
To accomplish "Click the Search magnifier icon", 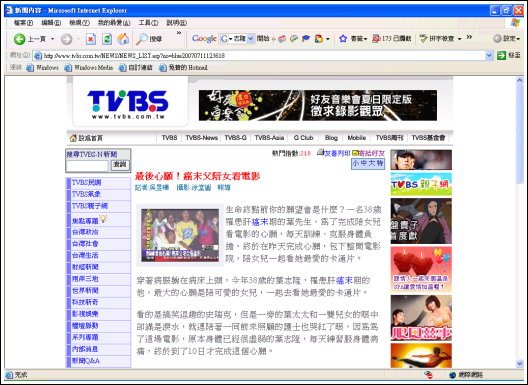I will (x=142, y=39).
